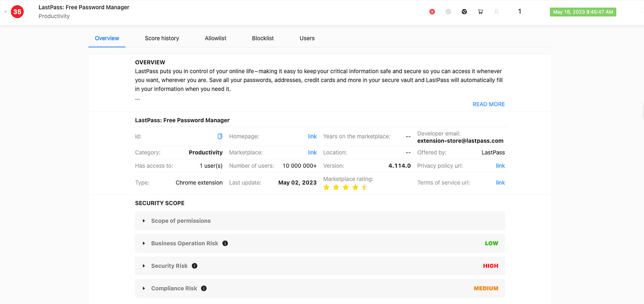Click the shopping cart marketplace icon

[x=480, y=12]
